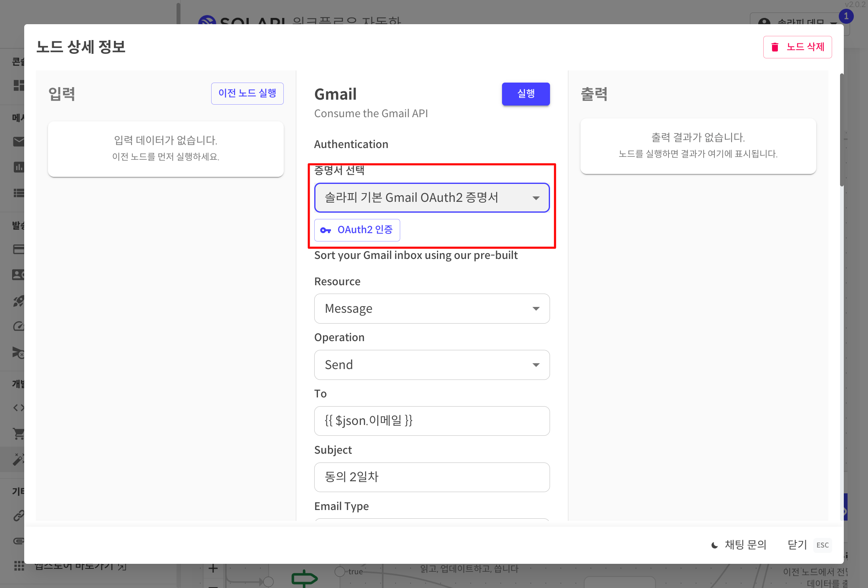Click the shopping cart sidebar icon

click(x=18, y=434)
